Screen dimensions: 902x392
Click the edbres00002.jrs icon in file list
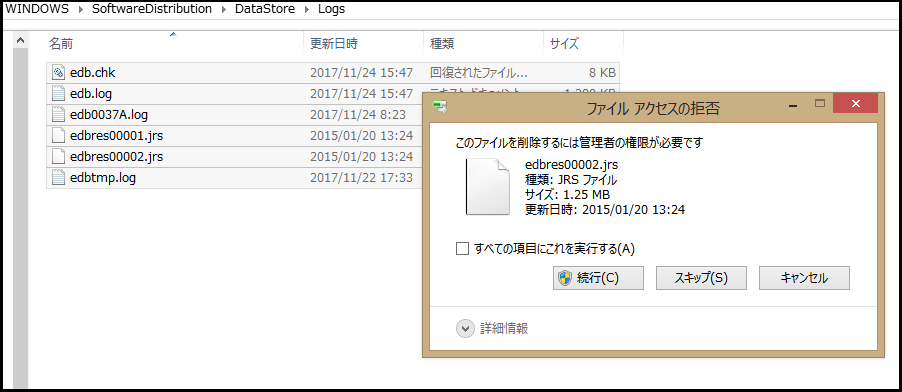[x=58, y=157]
